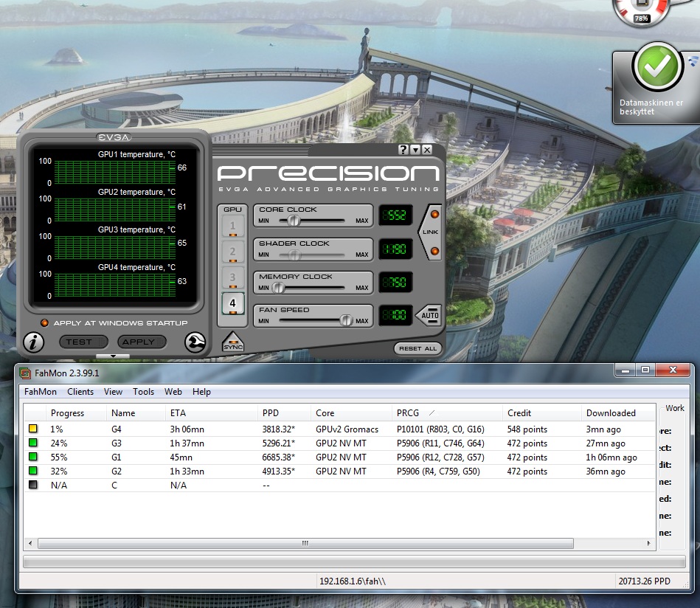Toggle AUTO fan speed button
Image resolution: width=700 pixels, height=608 pixels.
tap(429, 315)
